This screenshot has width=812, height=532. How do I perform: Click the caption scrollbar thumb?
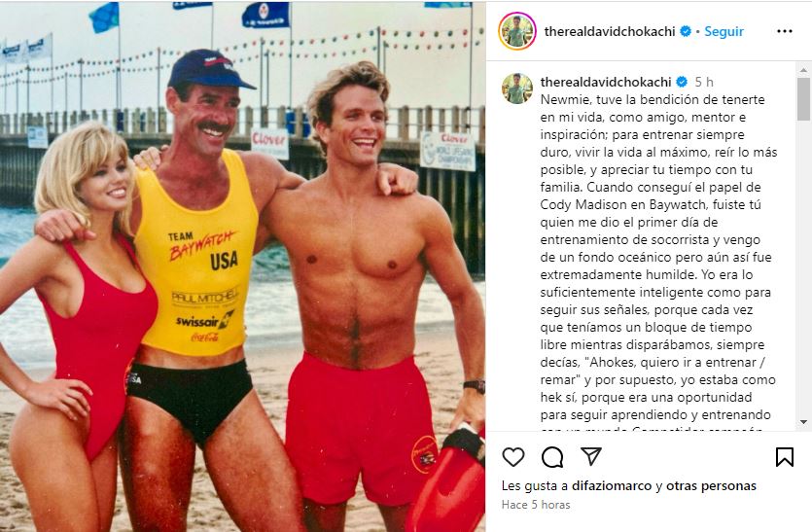point(803,98)
